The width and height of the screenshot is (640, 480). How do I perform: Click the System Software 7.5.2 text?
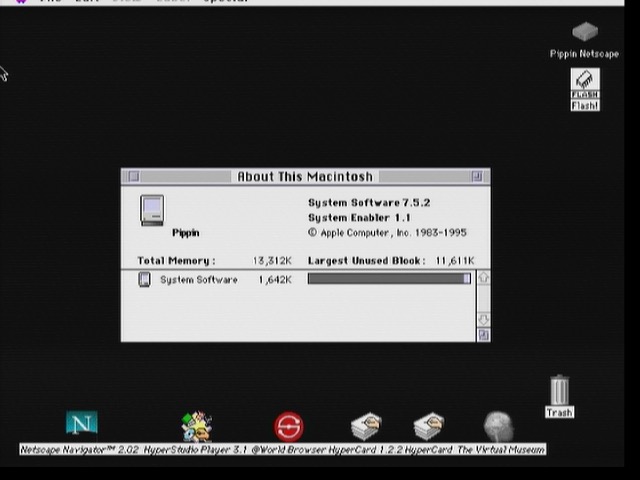[x=369, y=203]
